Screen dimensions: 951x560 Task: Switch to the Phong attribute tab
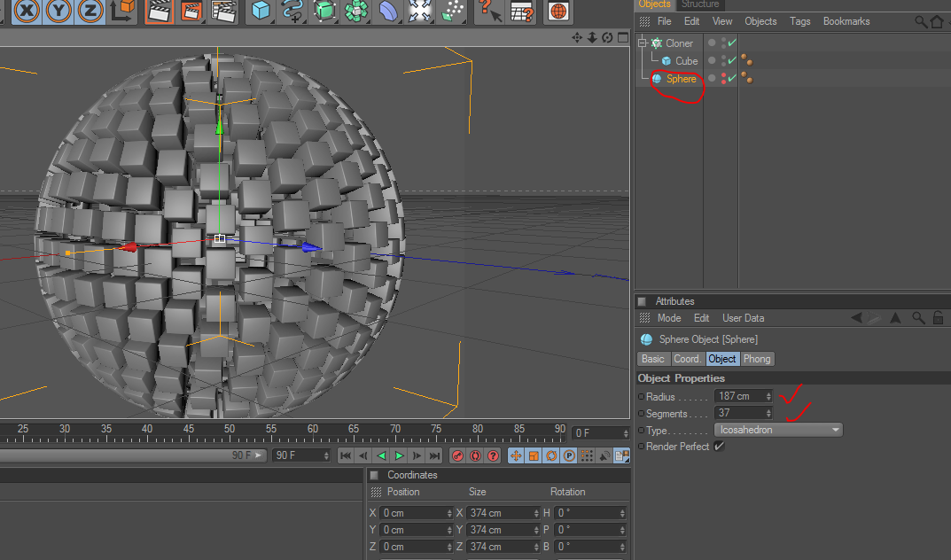coord(757,359)
